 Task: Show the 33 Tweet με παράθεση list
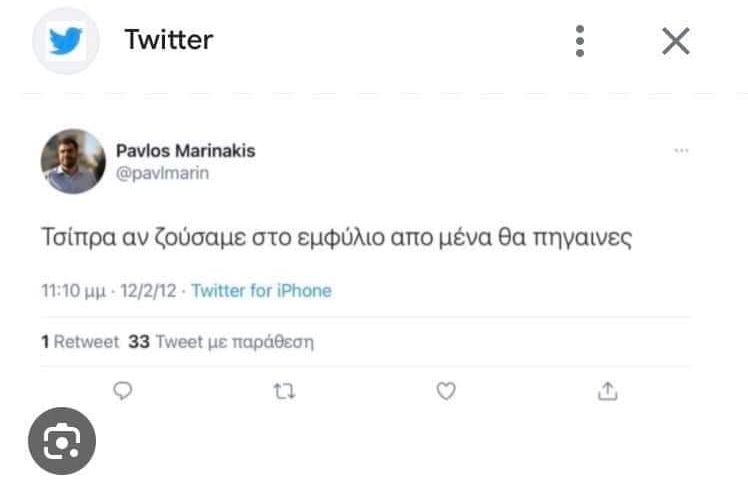[221, 342]
